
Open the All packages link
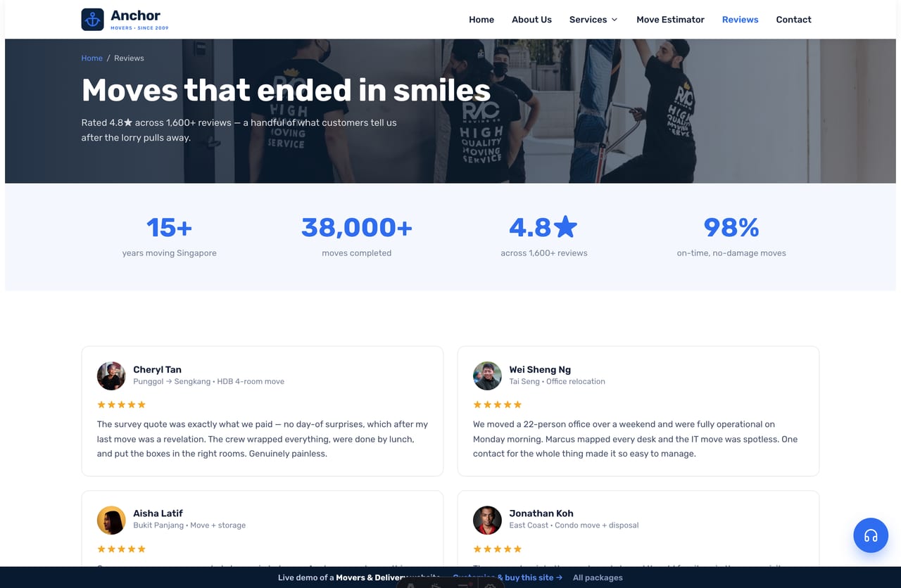(598, 577)
